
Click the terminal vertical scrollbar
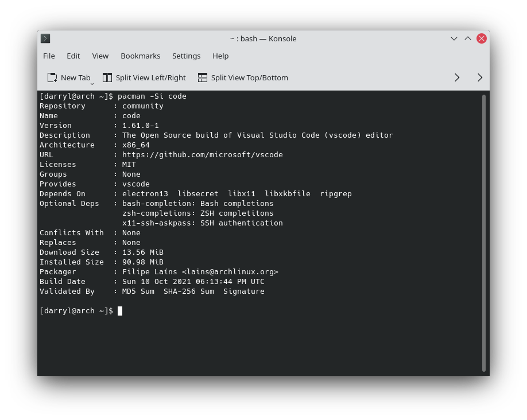pyautogui.click(x=484, y=233)
